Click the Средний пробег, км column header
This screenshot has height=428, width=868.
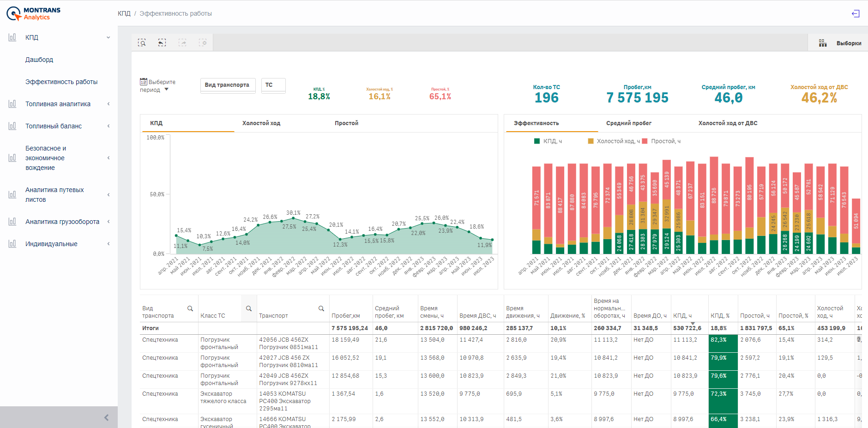pos(389,312)
